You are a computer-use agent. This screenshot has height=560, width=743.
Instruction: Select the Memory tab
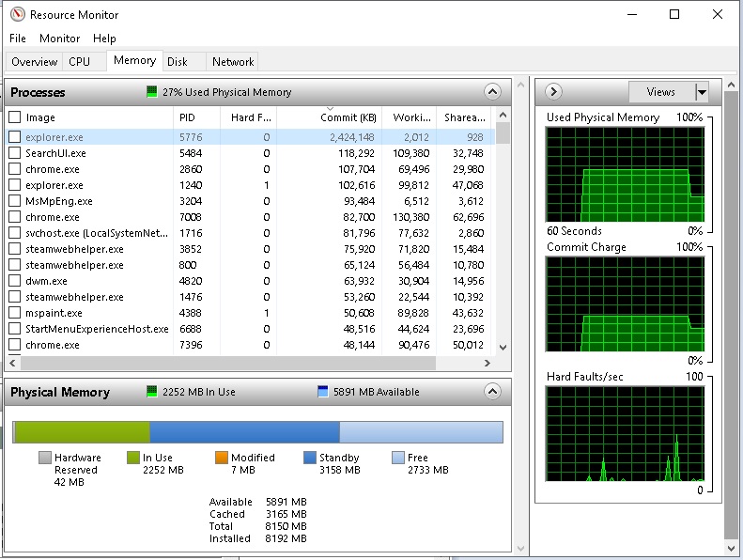point(134,60)
